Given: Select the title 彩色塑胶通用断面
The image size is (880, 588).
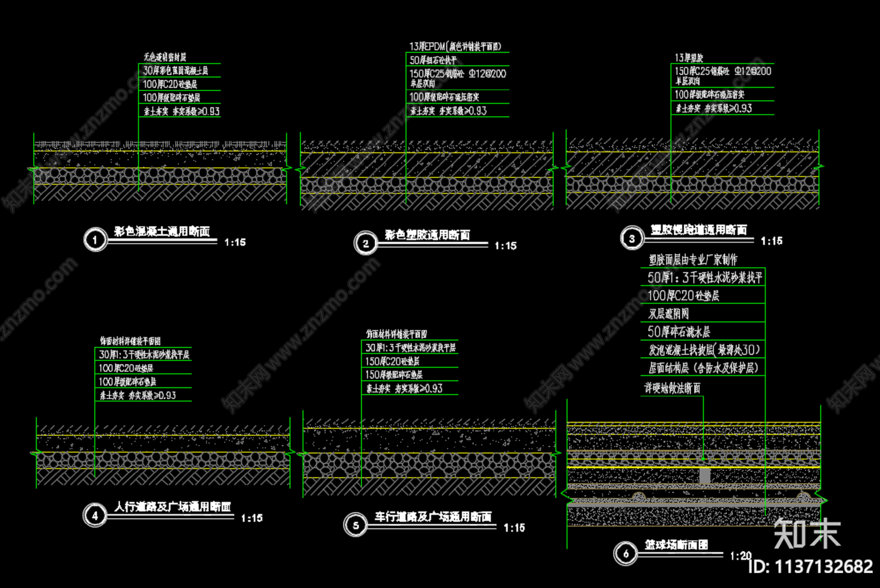Looking at the screenshot, I should (427, 235).
